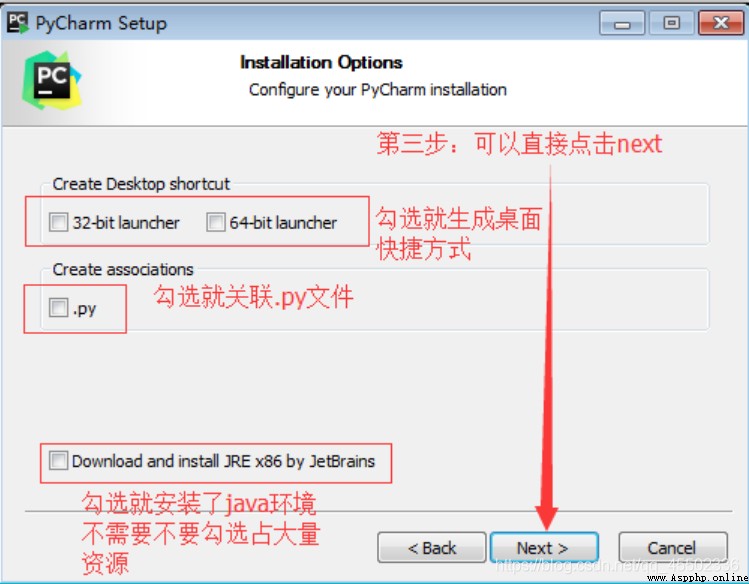
Task: Open the blog.csdn.net watermark link
Action: click(x=617, y=565)
